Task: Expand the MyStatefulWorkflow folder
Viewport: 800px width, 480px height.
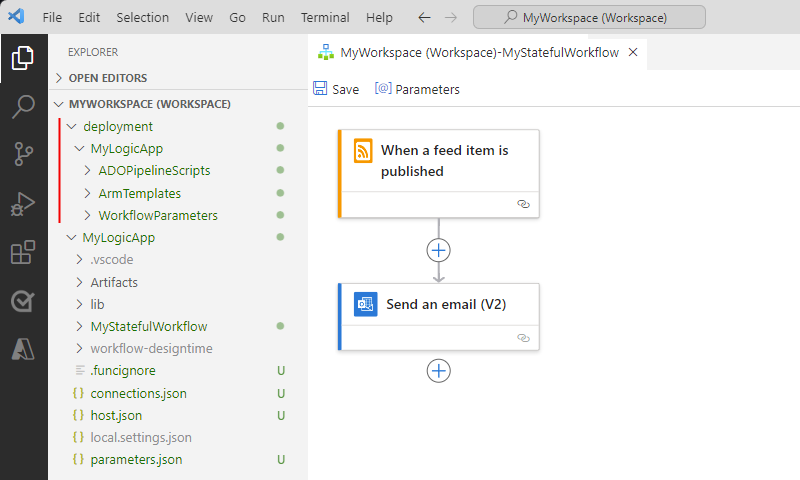Action: pos(148,327)
